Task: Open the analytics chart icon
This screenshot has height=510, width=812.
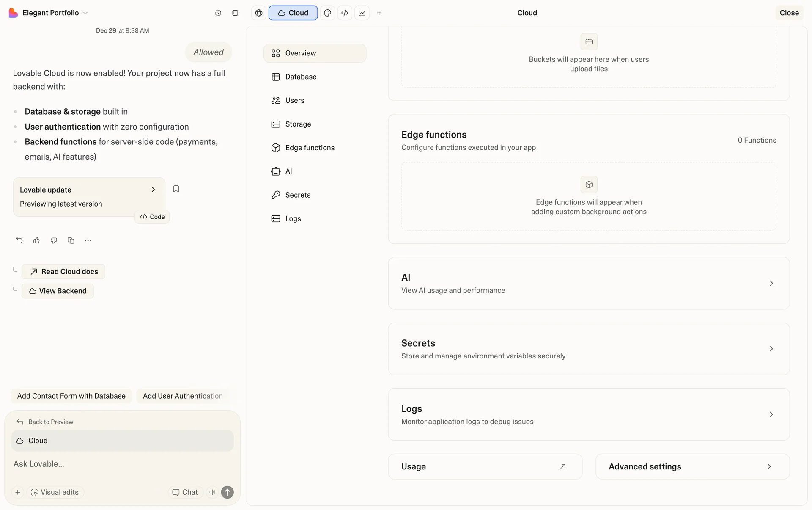Action: (362, 13)
